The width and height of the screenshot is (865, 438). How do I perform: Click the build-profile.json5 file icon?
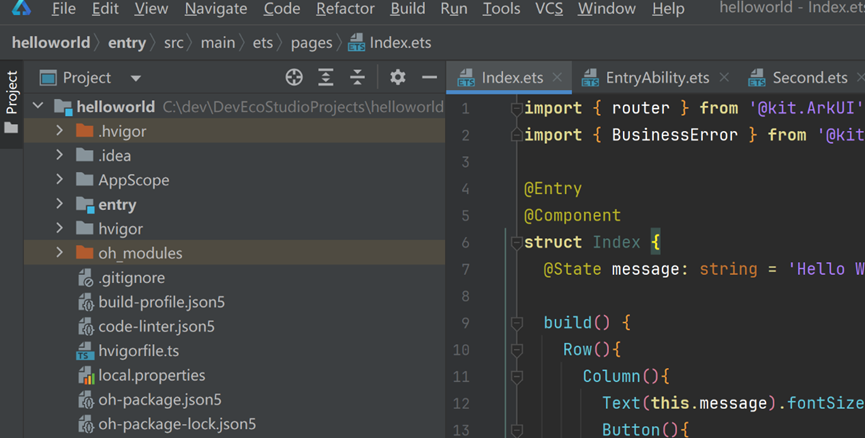[86, 302]
